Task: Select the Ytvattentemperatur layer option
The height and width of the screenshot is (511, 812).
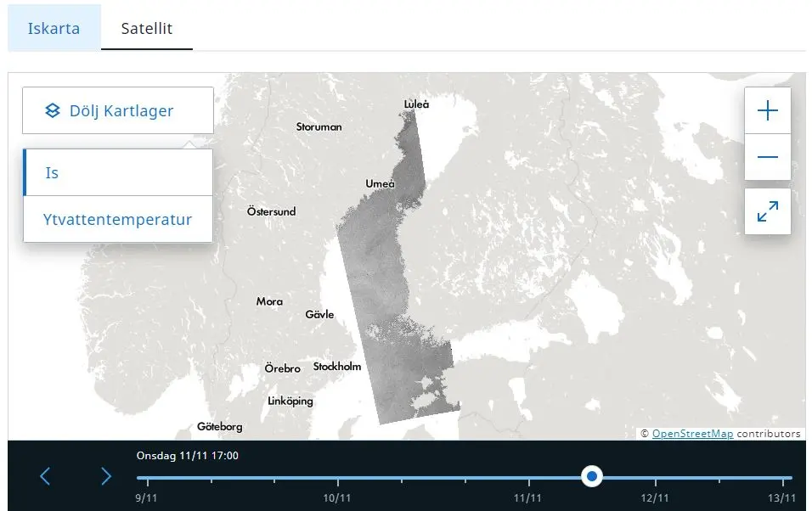Action: (x=118, y=220)
